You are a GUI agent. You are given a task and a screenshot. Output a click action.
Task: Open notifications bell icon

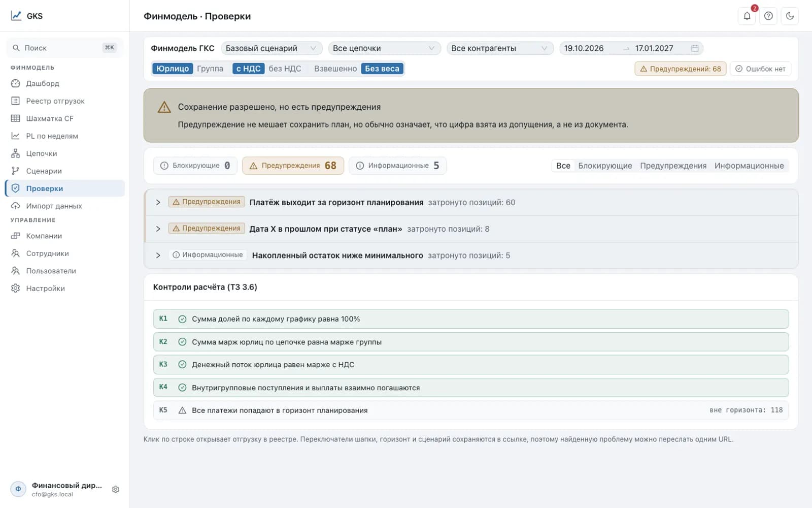coord(747,16)
